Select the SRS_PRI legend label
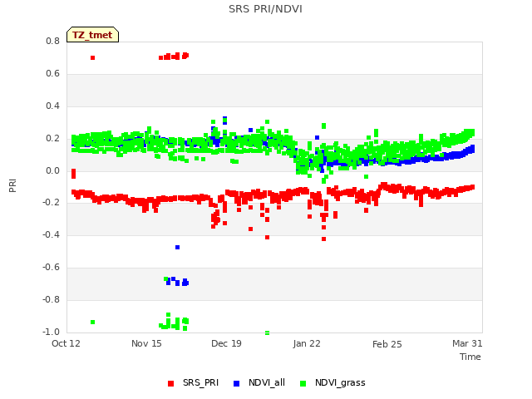This screenshot has height=399, width=532. click(200, 382)
